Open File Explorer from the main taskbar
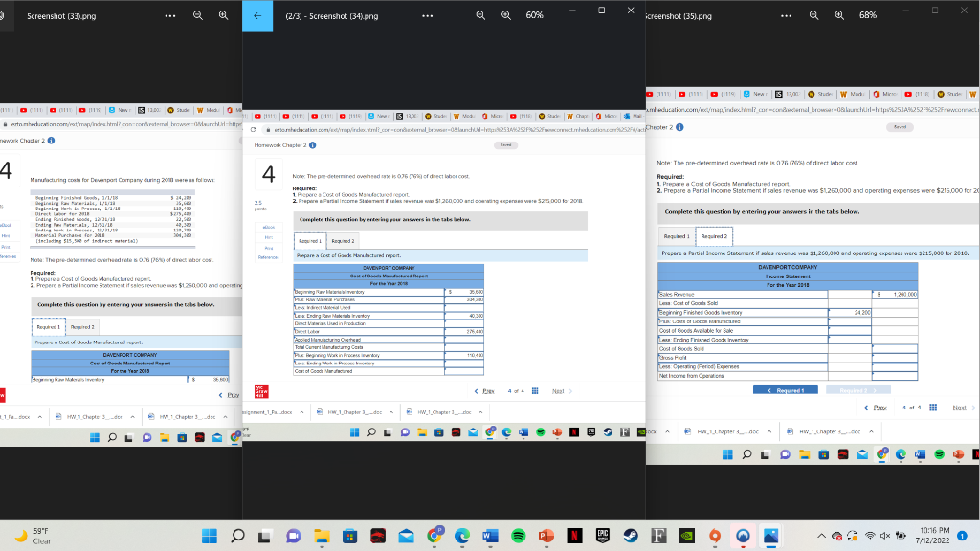The width and height of the screenshot is (980, 551). tap(322, 536)
